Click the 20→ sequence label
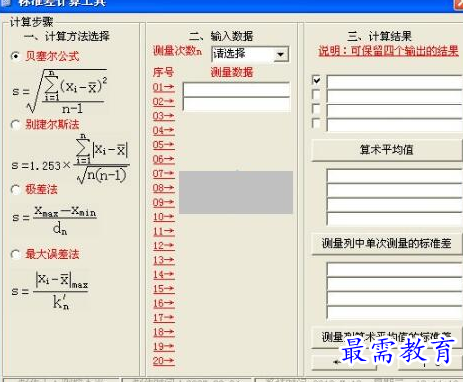Image resolution: width=463 pixels, height=382 pixels. (x=164, y=361)
